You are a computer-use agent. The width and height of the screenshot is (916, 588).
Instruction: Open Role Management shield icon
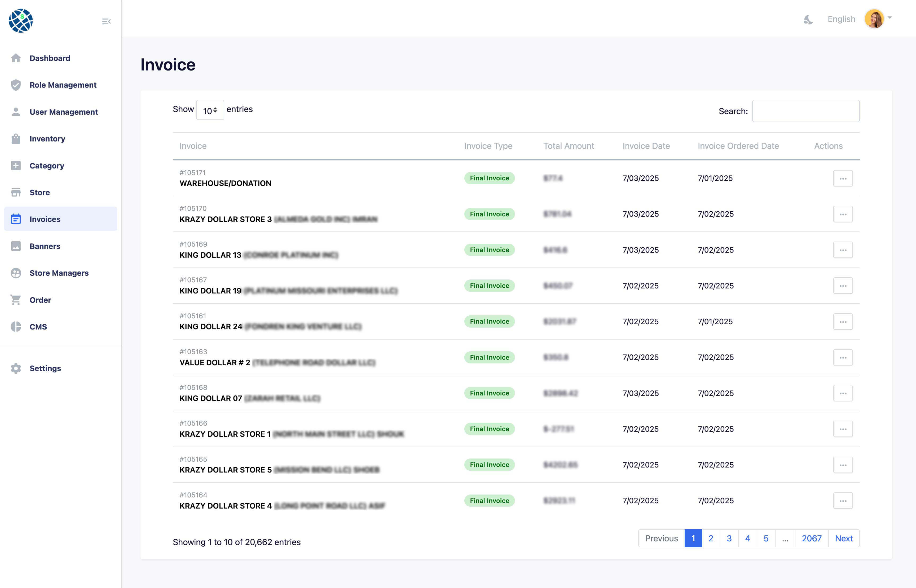pyautogui.click(x=16, y=85)
